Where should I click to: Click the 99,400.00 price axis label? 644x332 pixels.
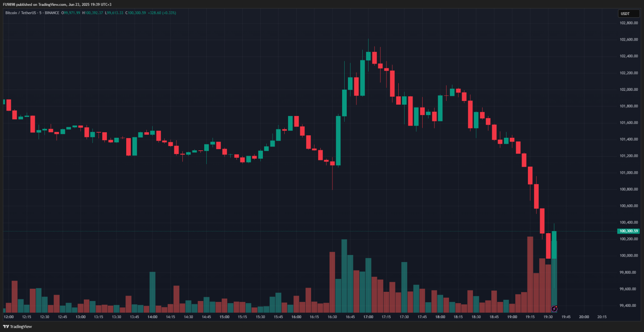pyautogui.click(x=628, y=306)
